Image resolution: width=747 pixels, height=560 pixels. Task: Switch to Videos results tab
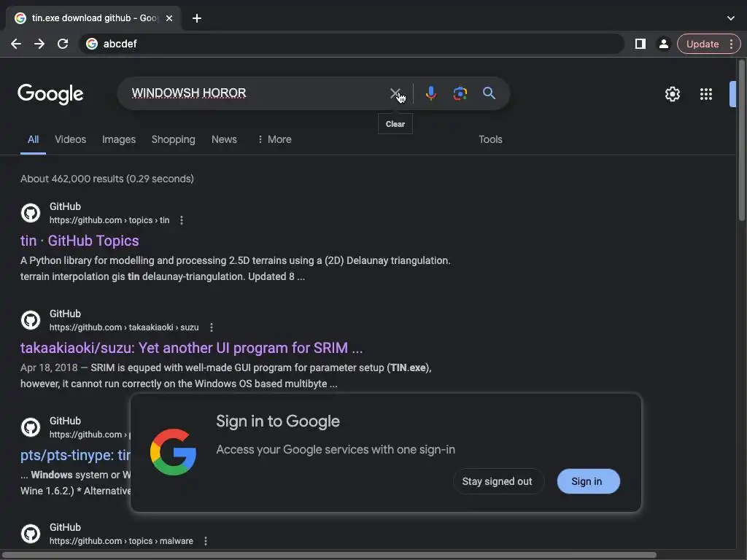(x=71, y=139)
